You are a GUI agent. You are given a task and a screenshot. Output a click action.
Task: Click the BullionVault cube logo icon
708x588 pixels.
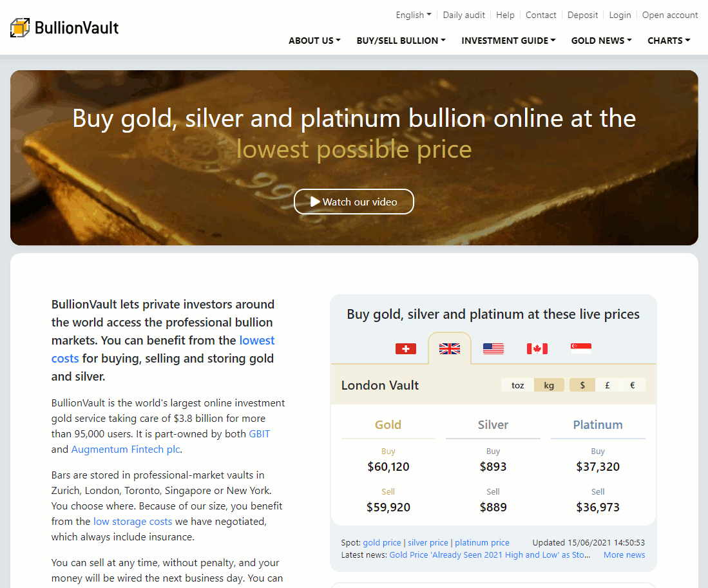(21, 28)
